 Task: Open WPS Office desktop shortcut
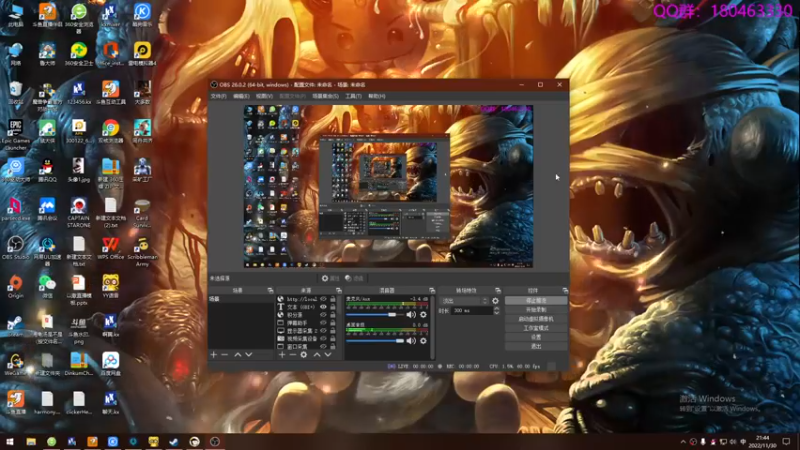pos(111,248)
